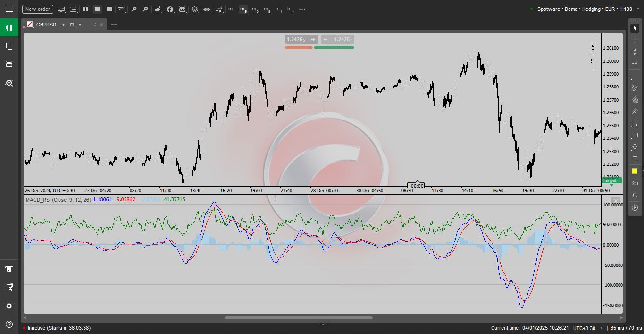Viewport: 644px width, 334px height.
Task: Enable the h1 timeframe on the toolbar
Action: coord(278,9)
